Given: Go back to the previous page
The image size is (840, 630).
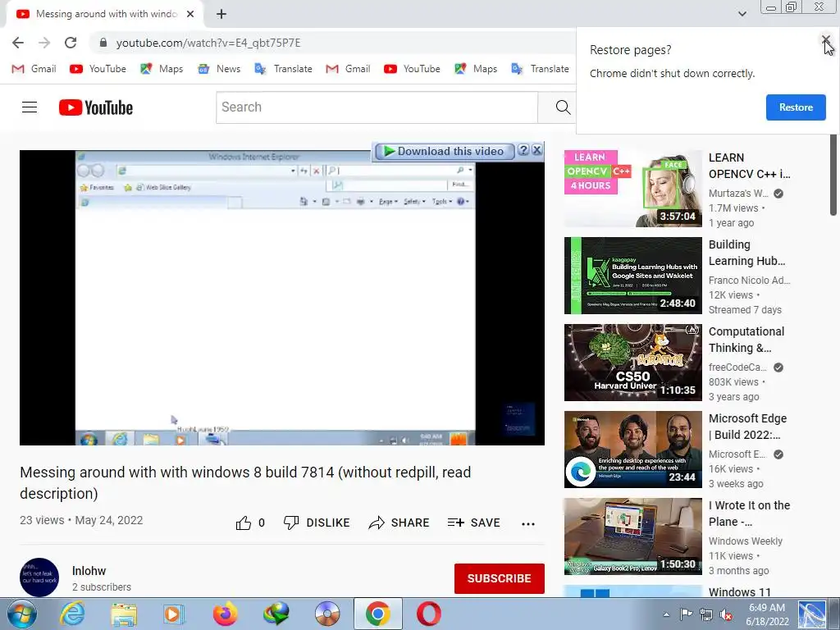Looking at the screenshot, I should [x=18, y=43].
